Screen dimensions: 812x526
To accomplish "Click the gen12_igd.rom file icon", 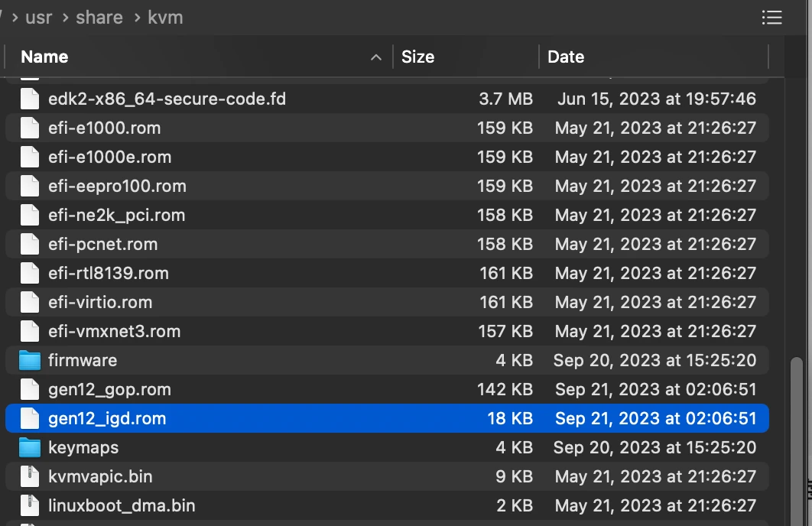I will [29, 418].
